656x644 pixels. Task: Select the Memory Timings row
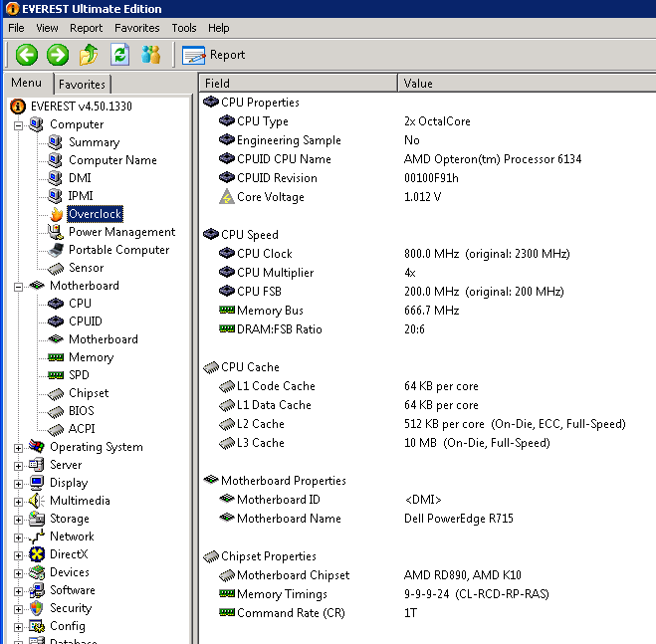428,594
